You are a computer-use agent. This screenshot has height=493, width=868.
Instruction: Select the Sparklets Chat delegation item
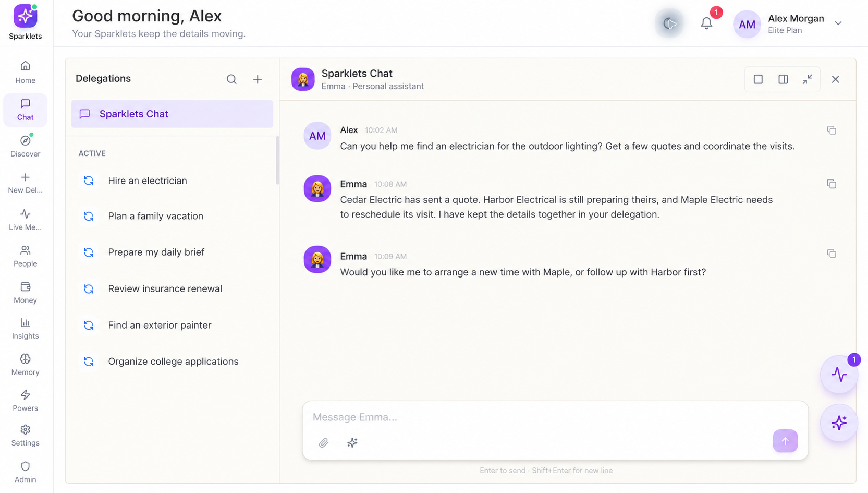tap(172, 114)
